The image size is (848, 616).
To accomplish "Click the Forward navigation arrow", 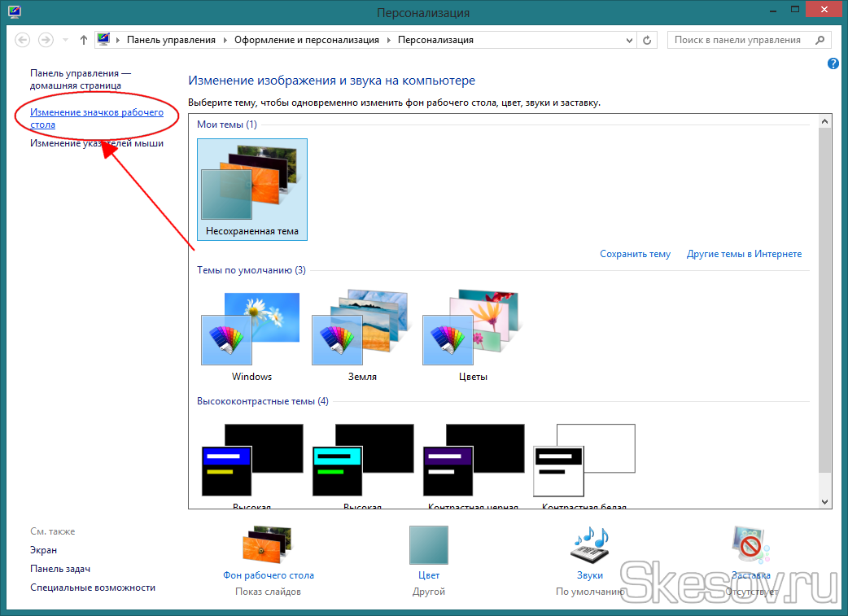I will coord(46,40).
